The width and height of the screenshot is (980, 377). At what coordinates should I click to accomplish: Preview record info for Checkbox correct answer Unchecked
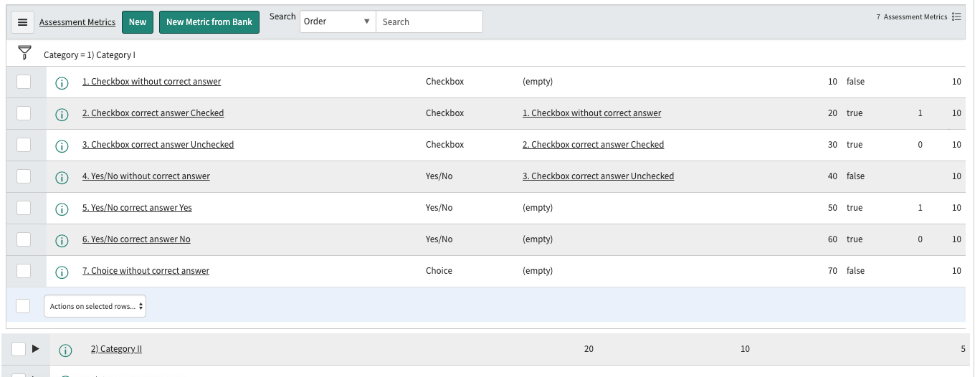click(62, 145)
